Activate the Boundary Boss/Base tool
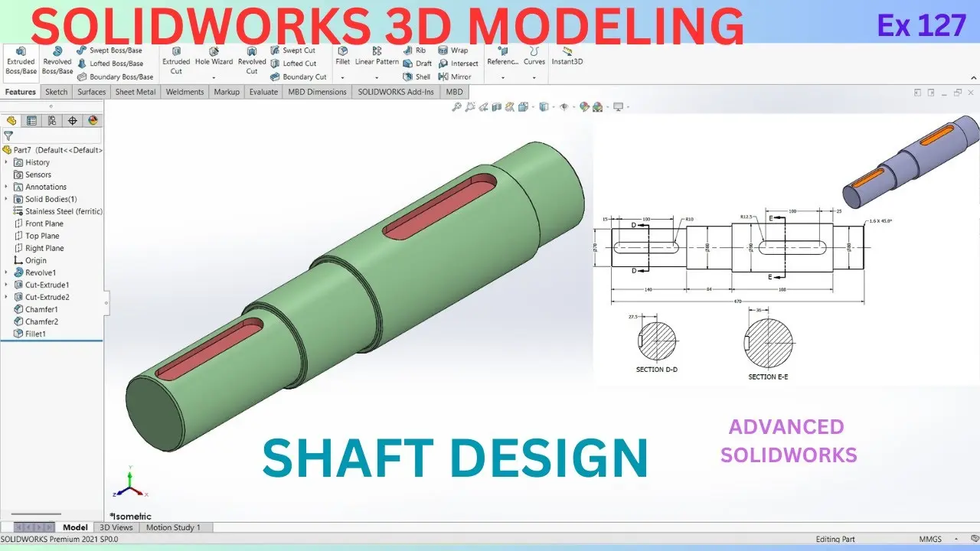The image size is (980, 551). click(x=116, y=77)
